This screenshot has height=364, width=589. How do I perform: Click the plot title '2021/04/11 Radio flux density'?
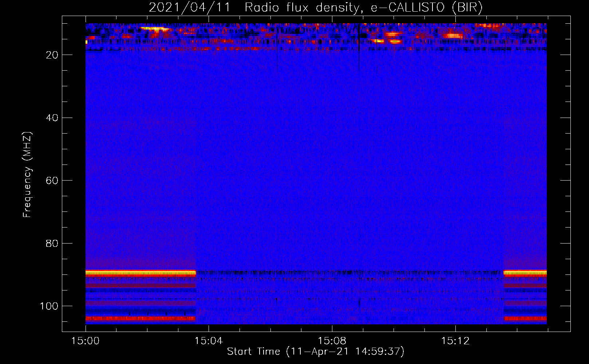click(x=316, y=8)
